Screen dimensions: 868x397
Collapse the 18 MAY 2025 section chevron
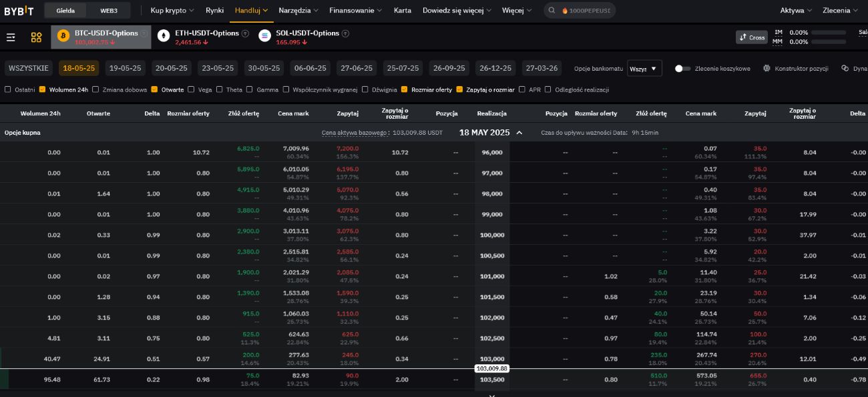(x=519, y=133)
